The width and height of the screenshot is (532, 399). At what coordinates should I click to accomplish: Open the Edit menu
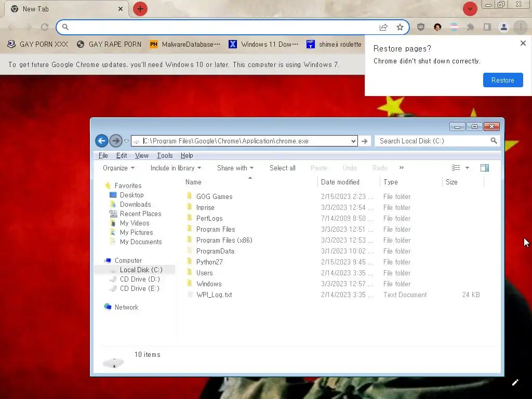coord(122,155)
